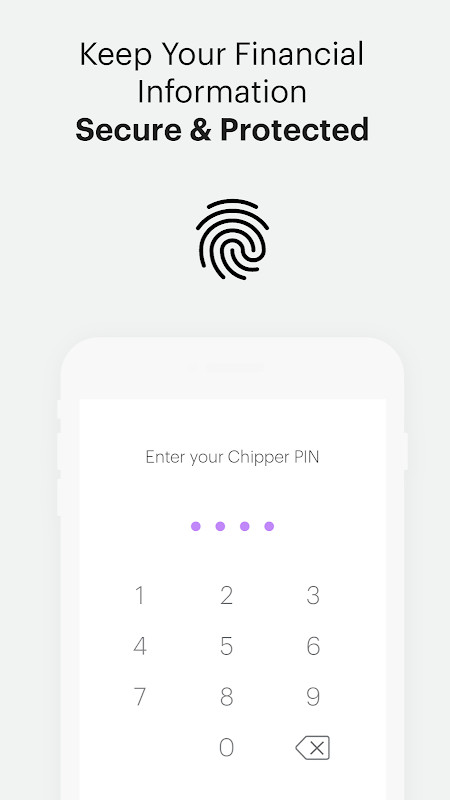The height and width of the screenshot is (800, 450).
Task: Click the word 'Information' in the heading
Action: 222,92
